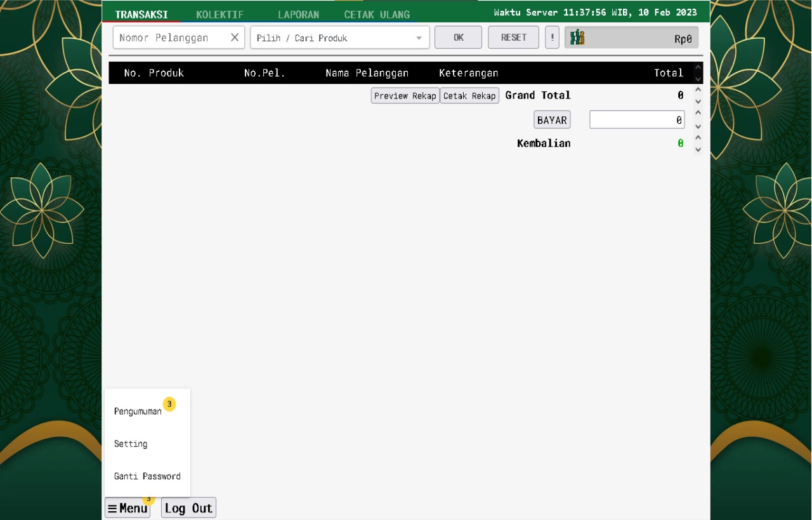Click the Preview Rekap button

pos(405,96)
